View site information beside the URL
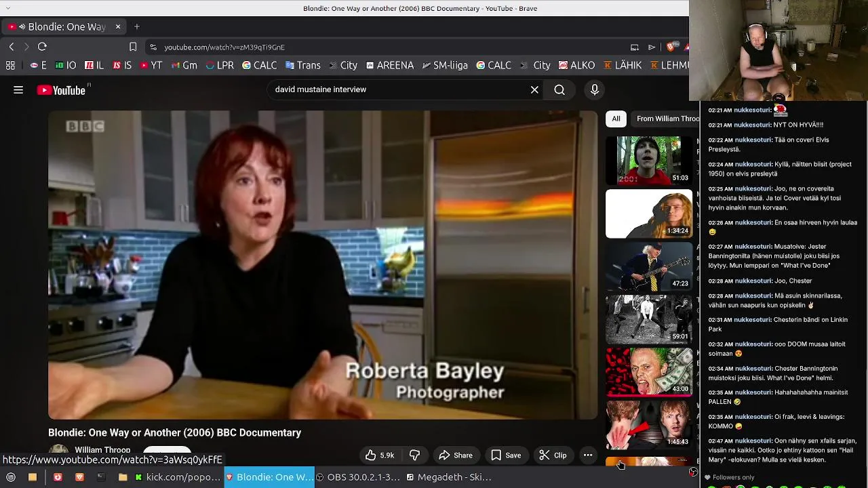Screen dimensions: 868x488 click(x=153, y=47)
